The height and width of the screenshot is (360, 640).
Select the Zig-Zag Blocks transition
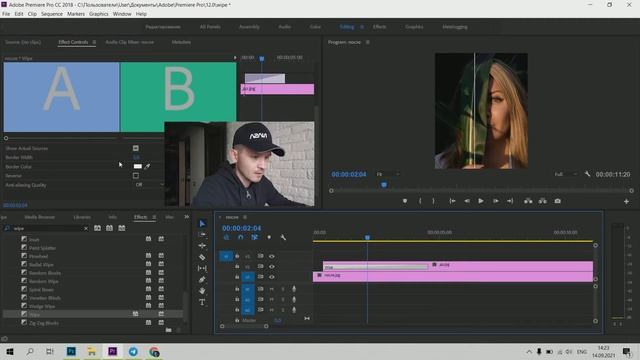tap(44, 323)
